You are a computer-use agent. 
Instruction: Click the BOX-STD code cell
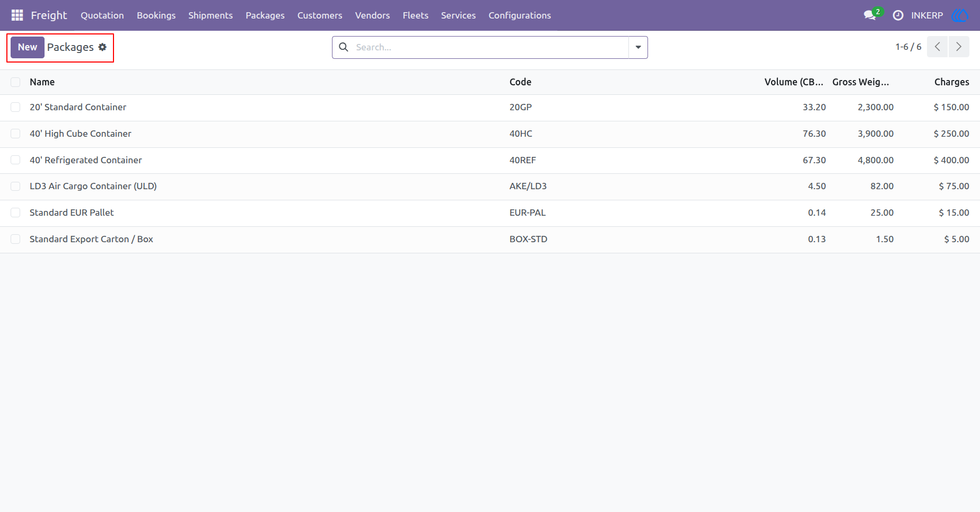[528, 239]
